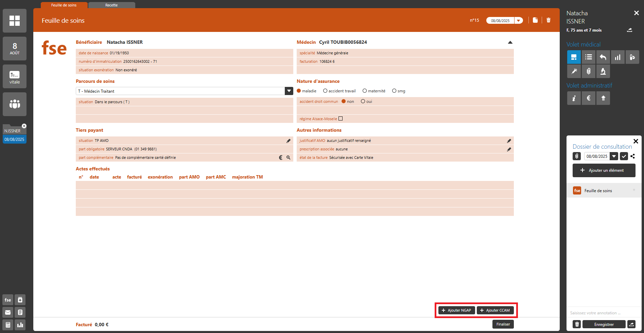Select accident travail radio button

(325, 91)
